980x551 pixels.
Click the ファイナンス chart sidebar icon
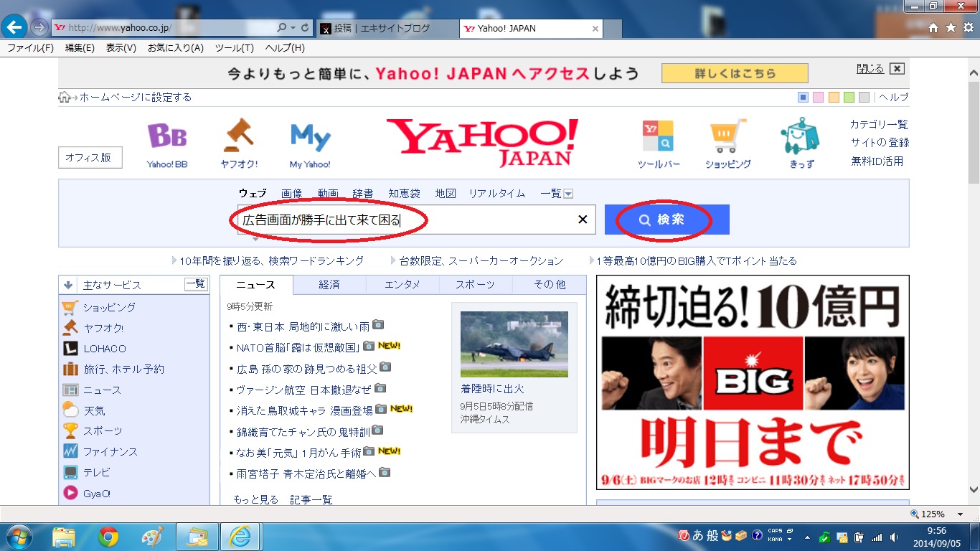point(70,452)
